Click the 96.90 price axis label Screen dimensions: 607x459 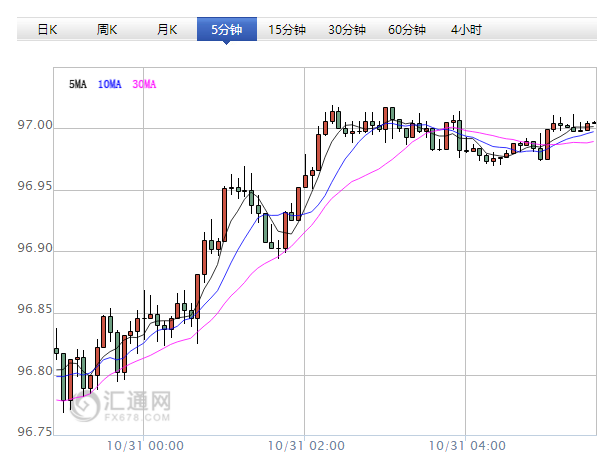point(35,248)
